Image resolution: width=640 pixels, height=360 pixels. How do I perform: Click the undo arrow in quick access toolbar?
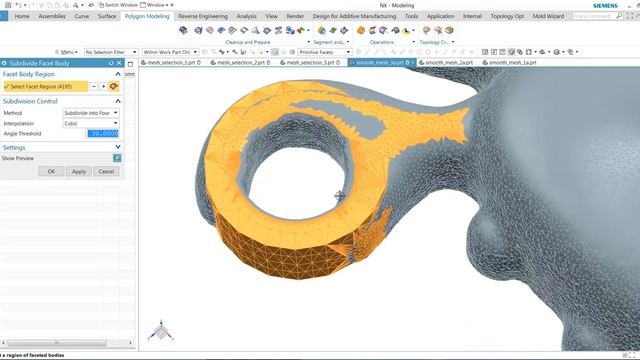18,5
